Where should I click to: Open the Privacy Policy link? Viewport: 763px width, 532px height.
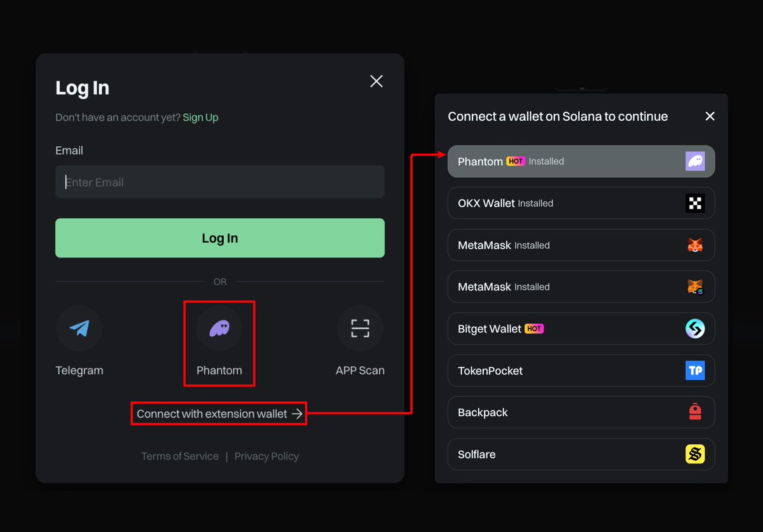(266, 456)
